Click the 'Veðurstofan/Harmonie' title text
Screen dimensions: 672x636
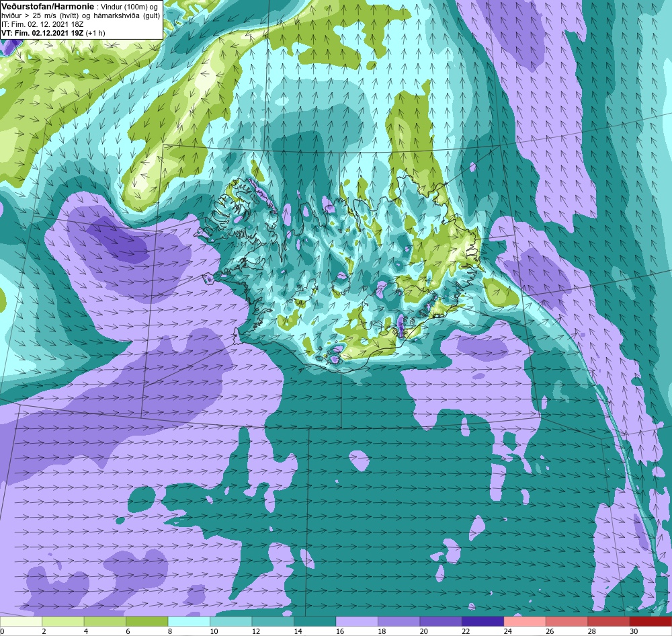pyautogui.click(x=47, y=7)
